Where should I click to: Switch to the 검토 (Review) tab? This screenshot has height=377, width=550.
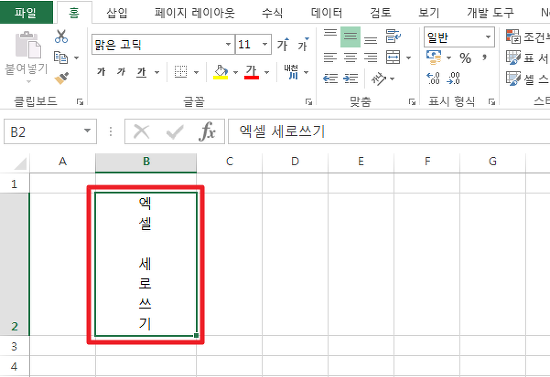(x=380, y=13)
